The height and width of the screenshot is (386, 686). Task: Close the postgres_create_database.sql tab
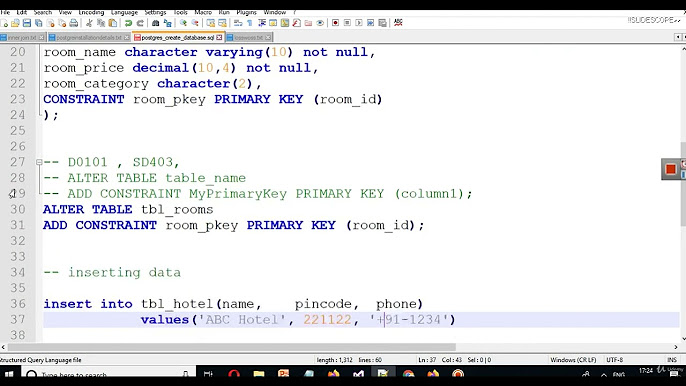[219, 38]
